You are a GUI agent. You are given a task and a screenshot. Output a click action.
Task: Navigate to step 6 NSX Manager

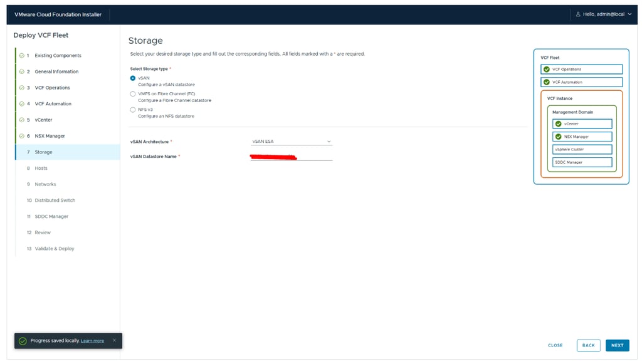[50, 136]
